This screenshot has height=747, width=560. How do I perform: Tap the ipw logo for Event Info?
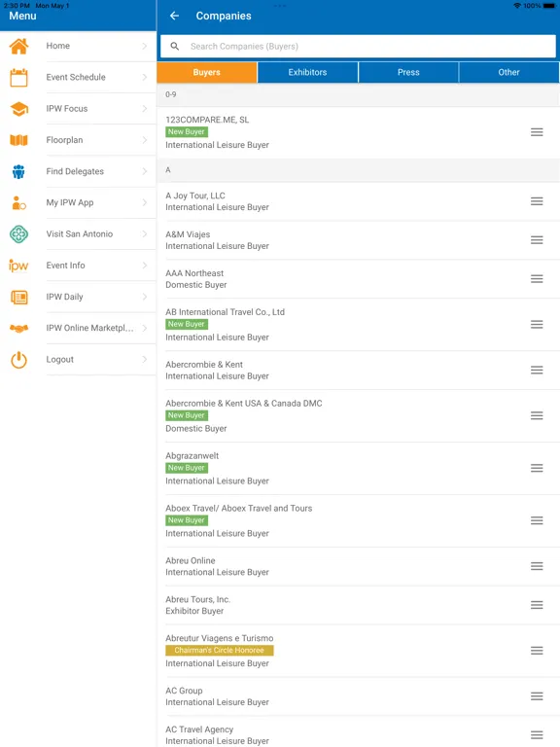point(18,266)
